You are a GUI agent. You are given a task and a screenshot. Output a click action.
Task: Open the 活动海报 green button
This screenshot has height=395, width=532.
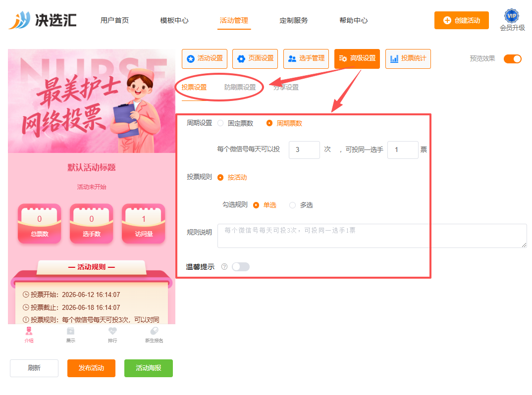[149, 368]
